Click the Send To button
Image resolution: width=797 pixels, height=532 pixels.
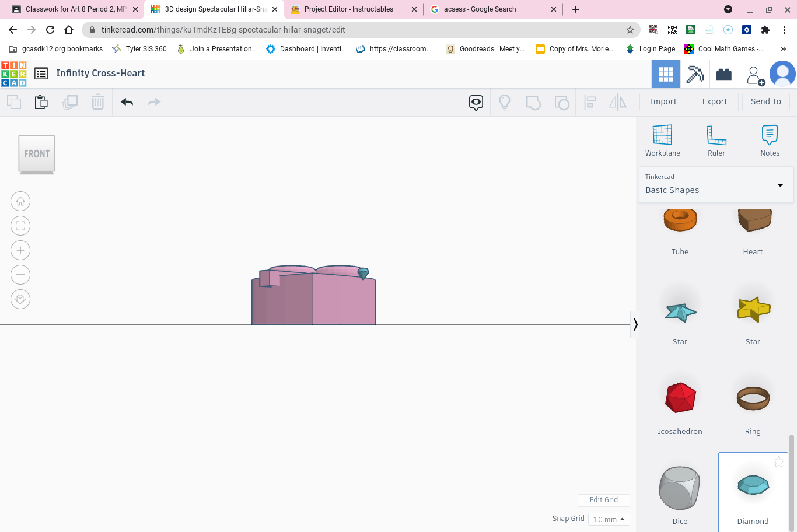pos(766,101)
